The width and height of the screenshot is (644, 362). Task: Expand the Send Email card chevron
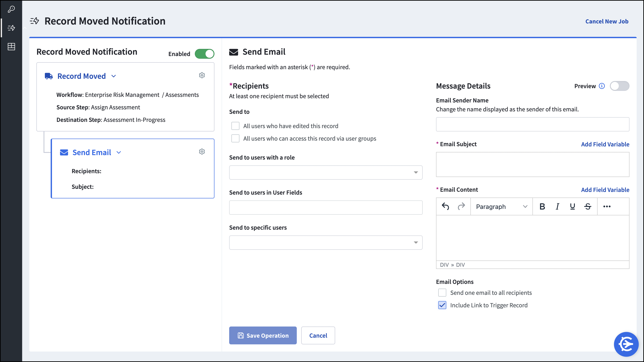[119, 152]
